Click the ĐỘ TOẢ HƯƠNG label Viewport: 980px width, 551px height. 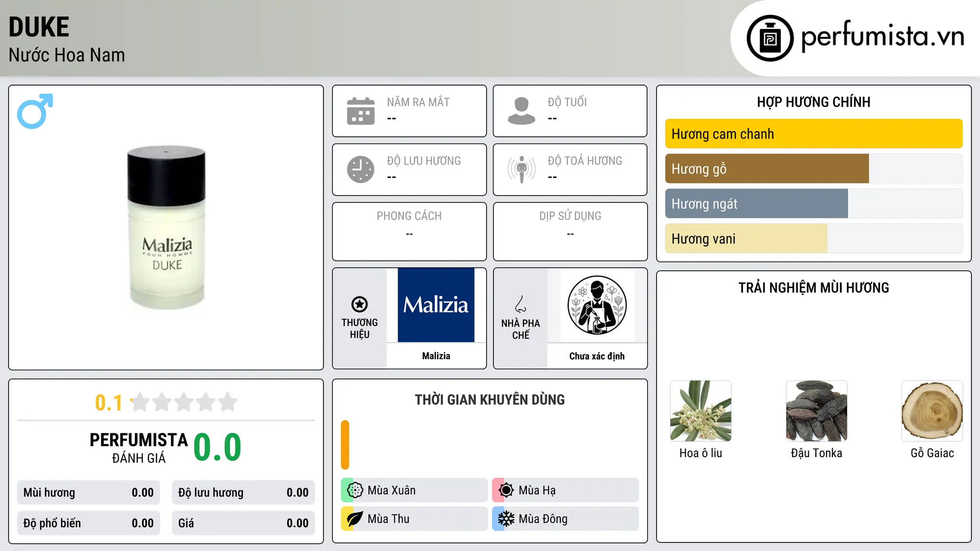point(585,161)
